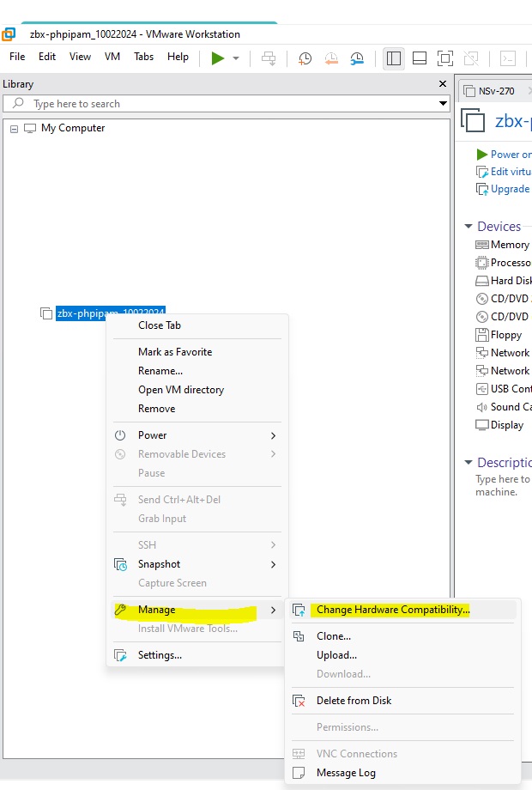
Task: Select Change Hardware Compatibility in submenu
Action: (x=392, y=610)
